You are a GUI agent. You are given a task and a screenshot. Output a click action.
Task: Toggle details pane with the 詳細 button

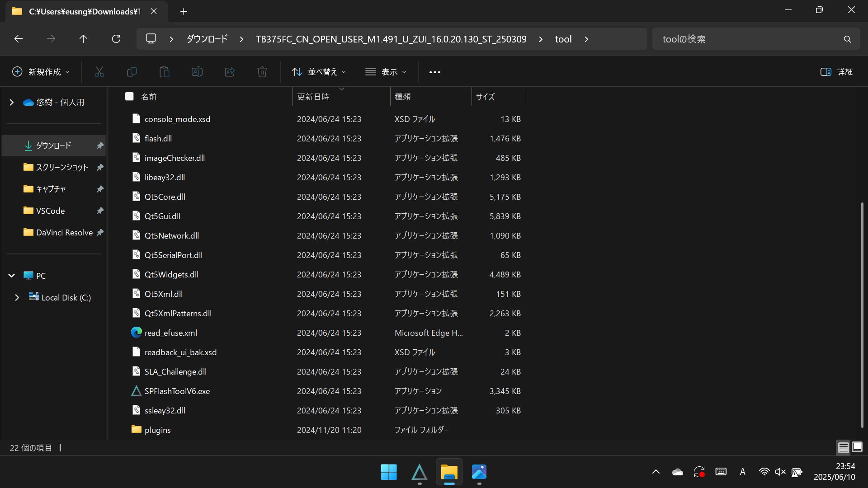(836, 72)
